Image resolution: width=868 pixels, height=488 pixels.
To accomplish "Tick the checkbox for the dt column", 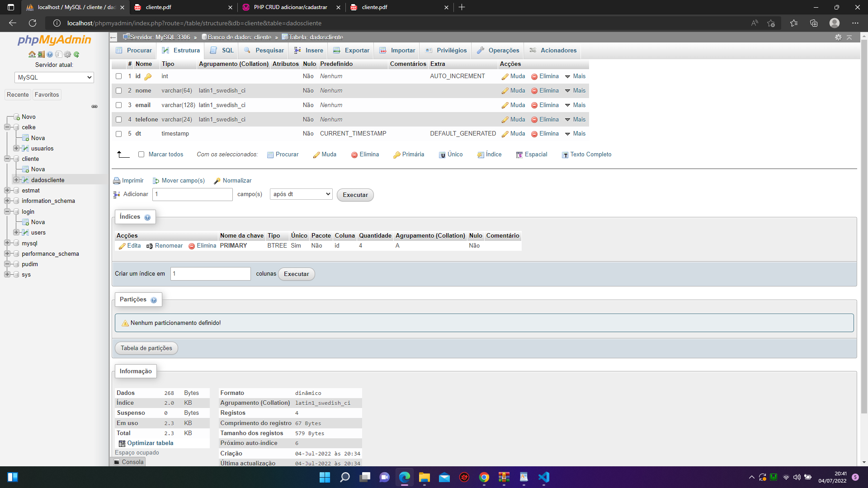I will [x=119, y=134].
